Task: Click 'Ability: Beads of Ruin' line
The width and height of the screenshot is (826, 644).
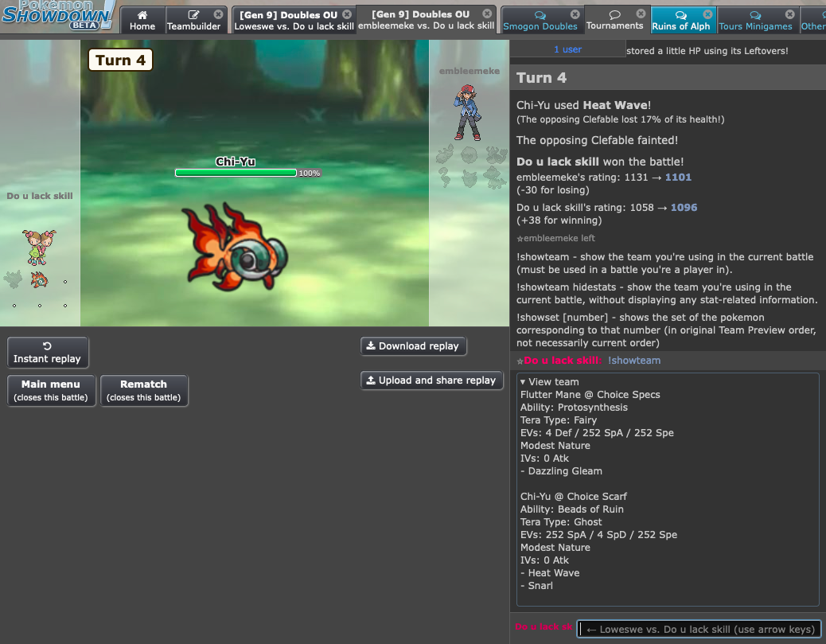Action: tap(572, 509)
